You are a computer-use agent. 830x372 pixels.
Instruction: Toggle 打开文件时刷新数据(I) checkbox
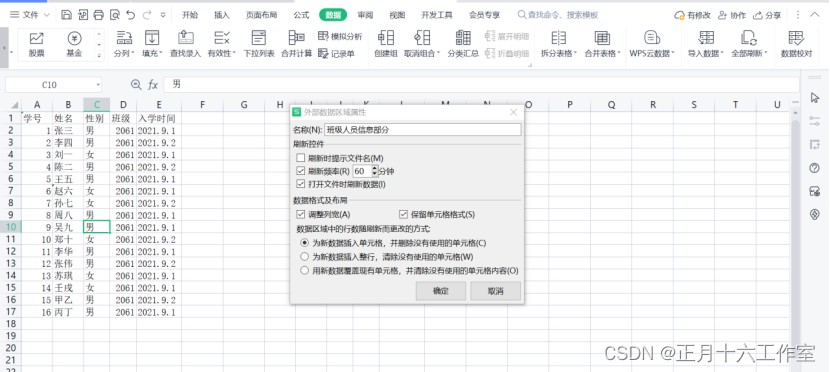pos(301,184)
